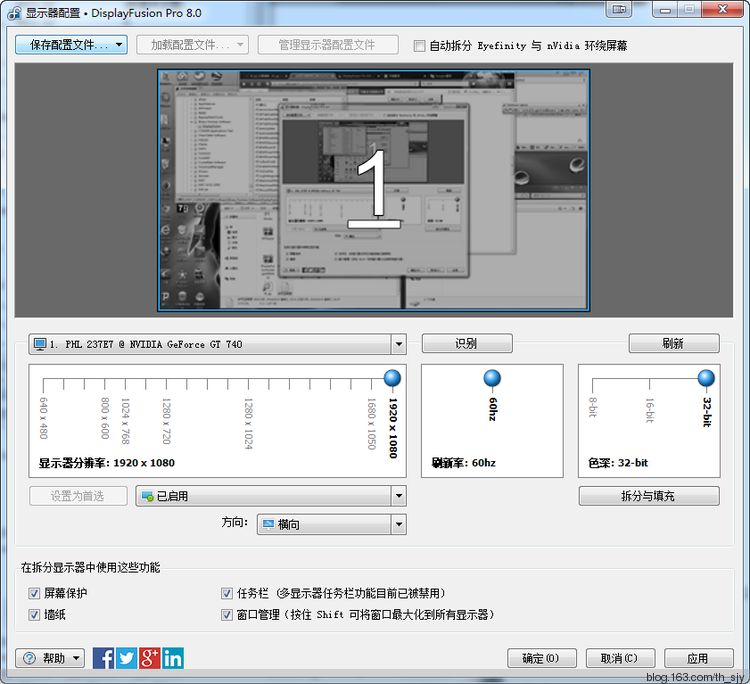Viewport: 750px width, 684px height.
Task: Click the resolution slider handle at 1920 x 1080
Action: pyautogui.click(x=392, y=378)
